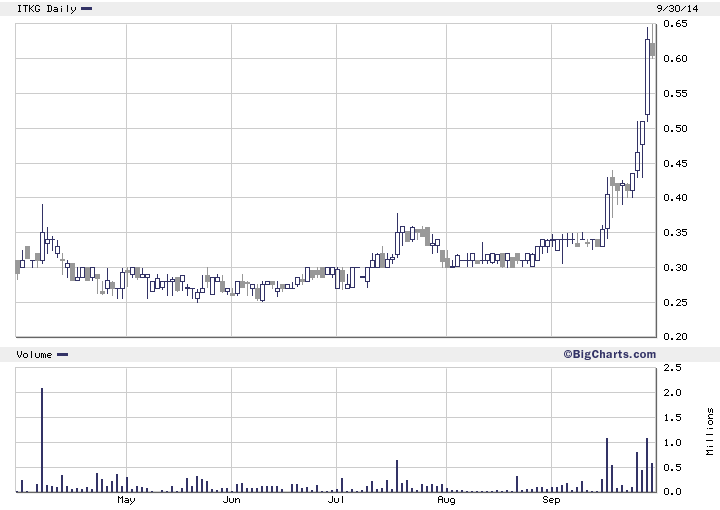Screen dimensions: 720x510
Task: Click the Millions volume unit label
Action: point(710,431)
